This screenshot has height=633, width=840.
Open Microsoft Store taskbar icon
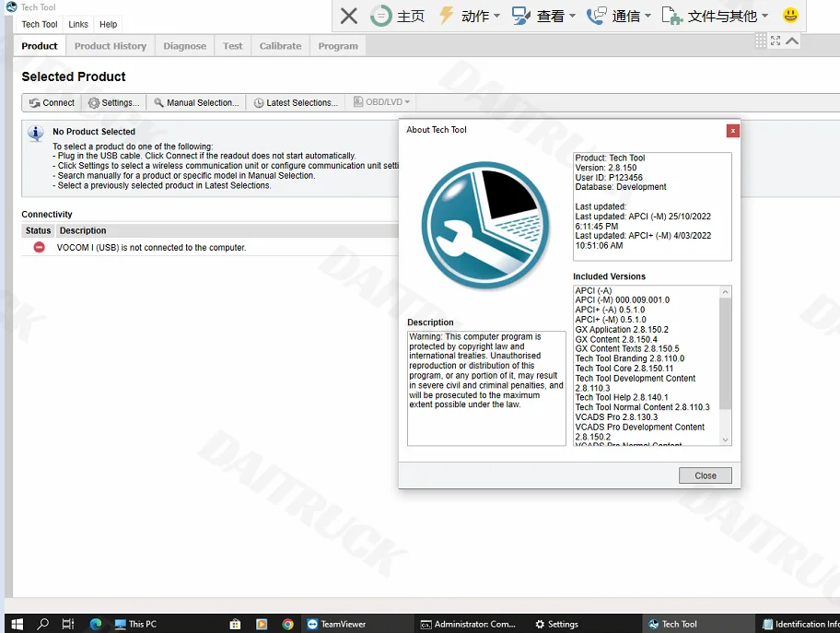(x=235, y=624)
